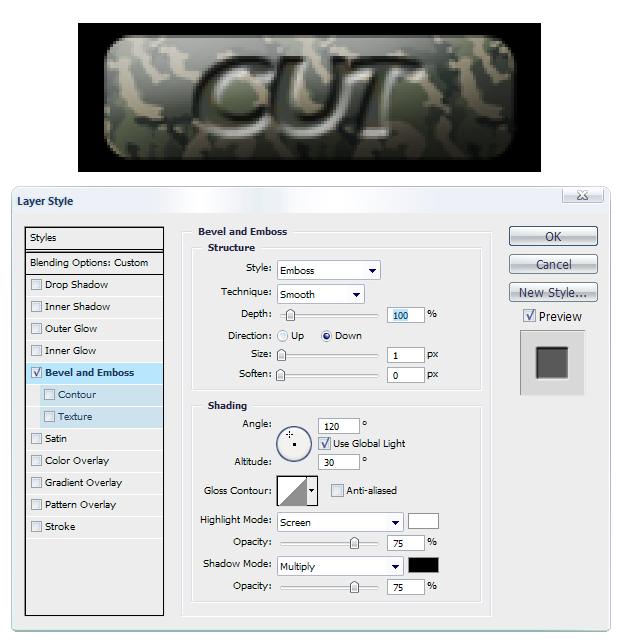Open the black shadow color swatch

click(x=423, y=565)
